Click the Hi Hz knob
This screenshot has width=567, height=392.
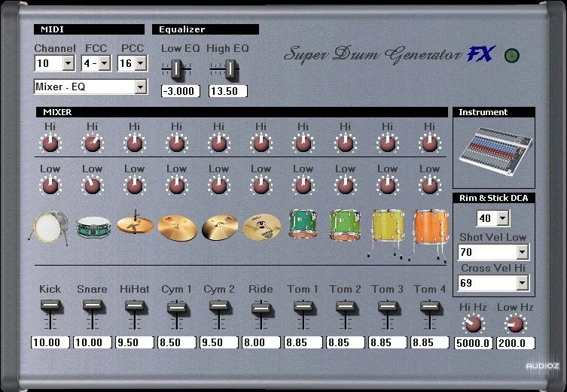point(473,324)
